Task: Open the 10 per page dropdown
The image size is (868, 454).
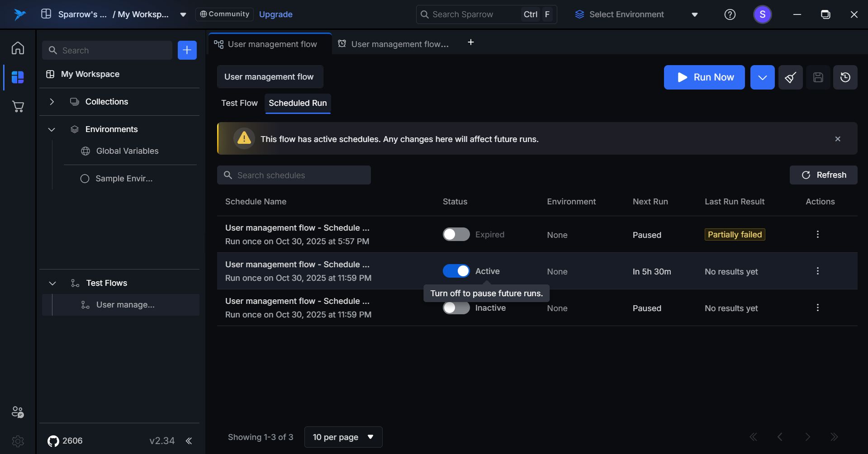Action: coord(343,437)
